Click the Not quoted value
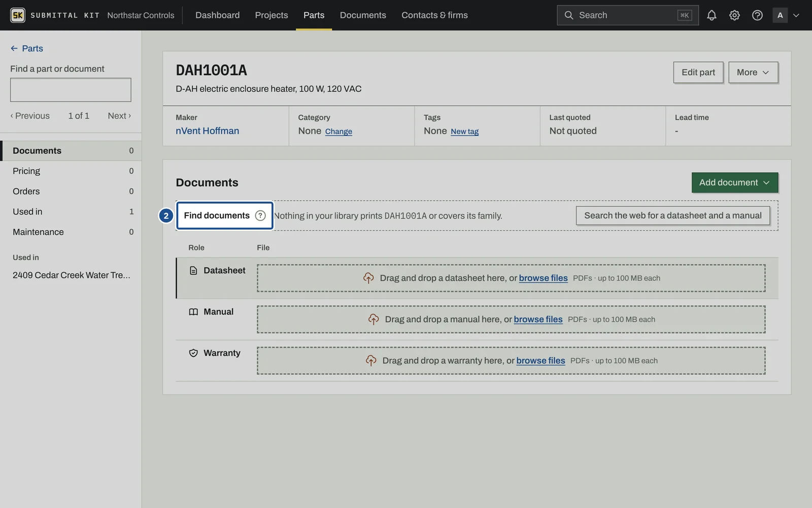812x508 pixels. [573, 131]
